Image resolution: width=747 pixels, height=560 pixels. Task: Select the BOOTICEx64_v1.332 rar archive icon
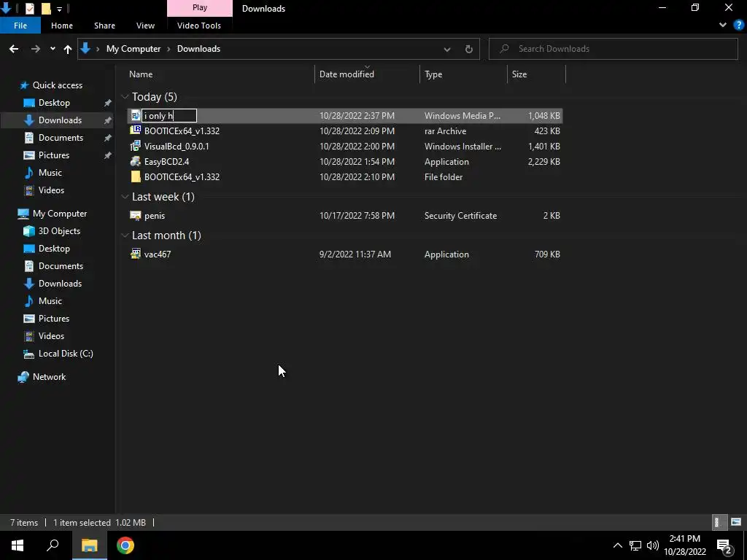135,131
